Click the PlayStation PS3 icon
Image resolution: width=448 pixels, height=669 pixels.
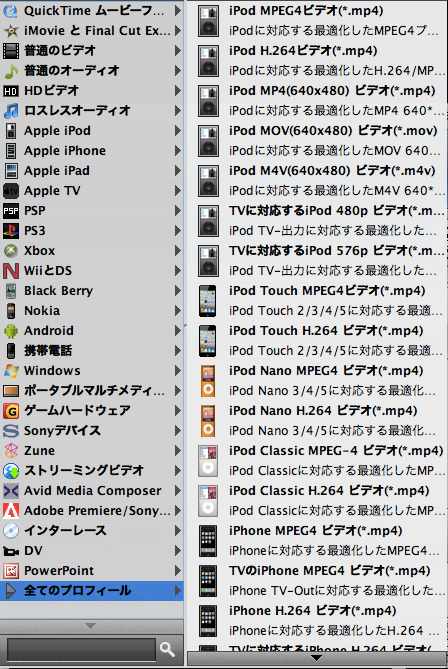coord(10,231)
